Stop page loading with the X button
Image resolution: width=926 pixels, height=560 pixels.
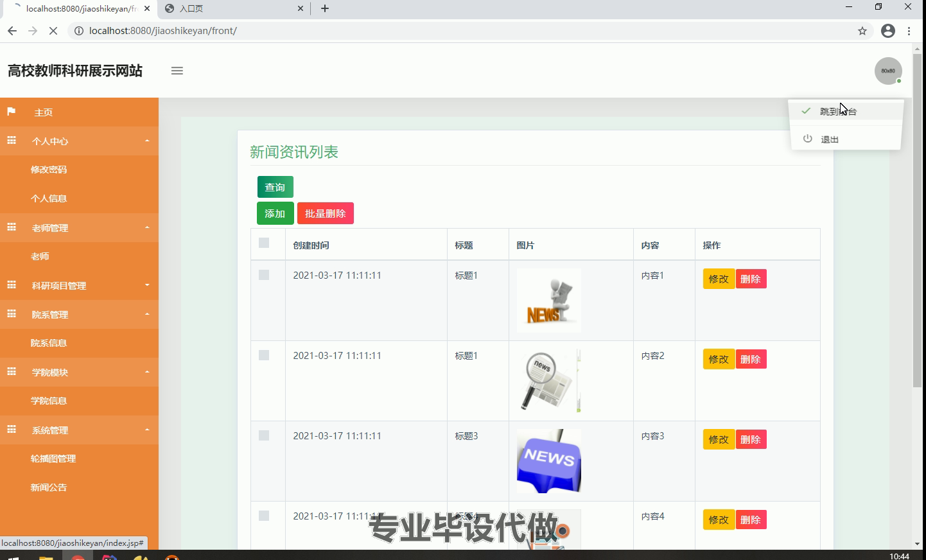pyautogui.click(x=53, y=31)
